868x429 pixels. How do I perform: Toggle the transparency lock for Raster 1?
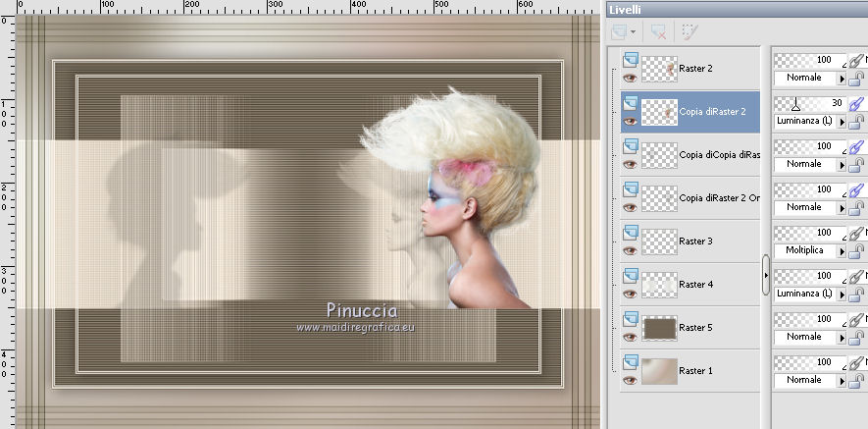(856, 381)
